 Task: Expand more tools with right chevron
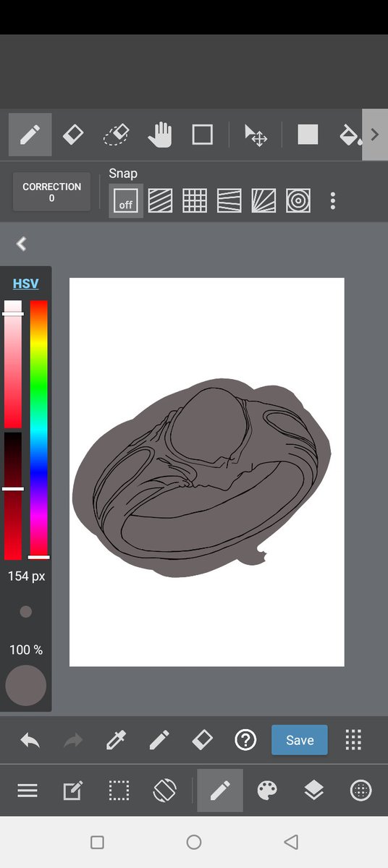coord(375,135)
